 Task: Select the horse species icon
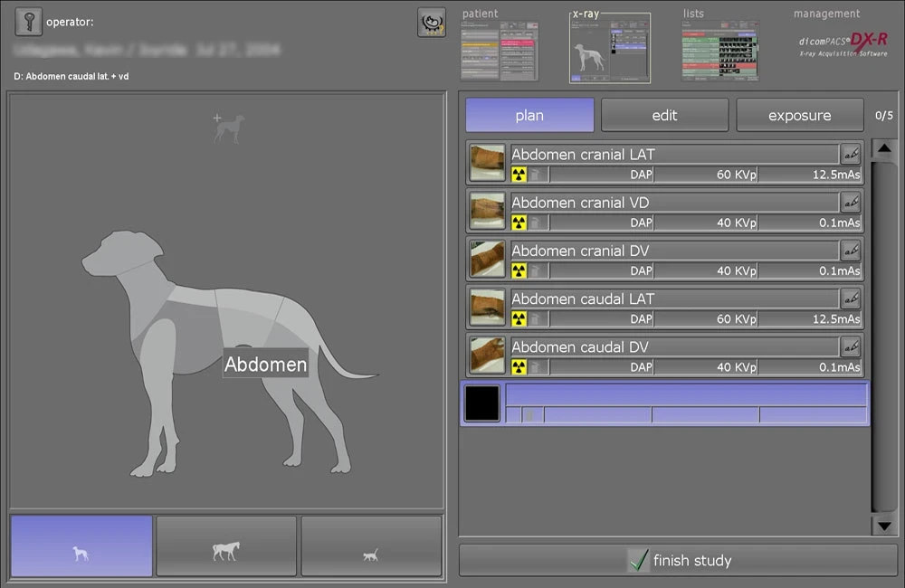pyautogui.click(x=226, y=546)
